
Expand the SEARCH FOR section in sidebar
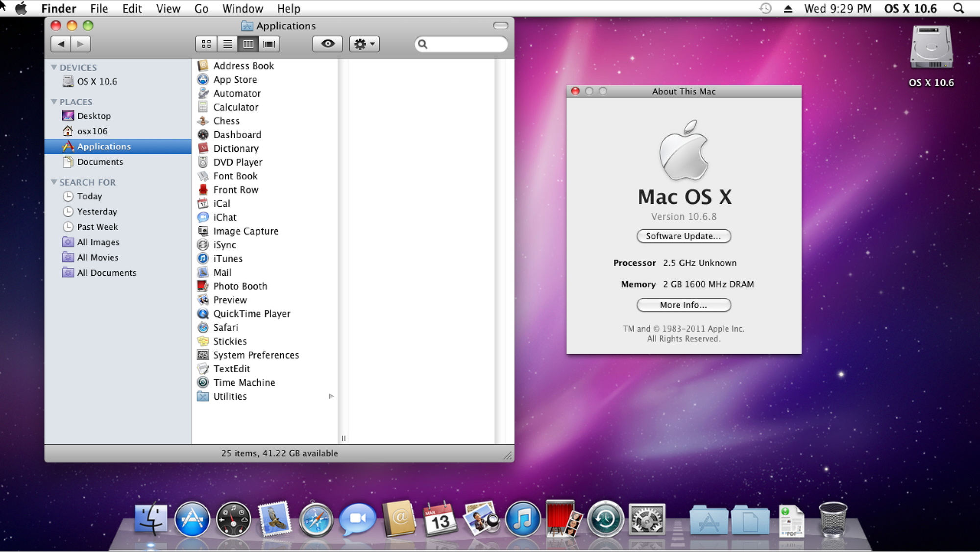coord(54,182)
